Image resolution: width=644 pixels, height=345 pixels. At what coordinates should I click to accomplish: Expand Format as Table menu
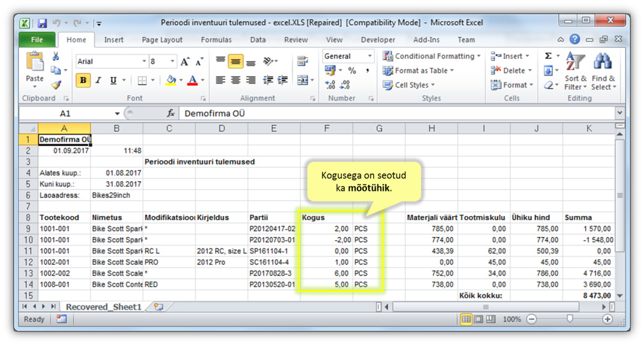[x=418, y=71]
